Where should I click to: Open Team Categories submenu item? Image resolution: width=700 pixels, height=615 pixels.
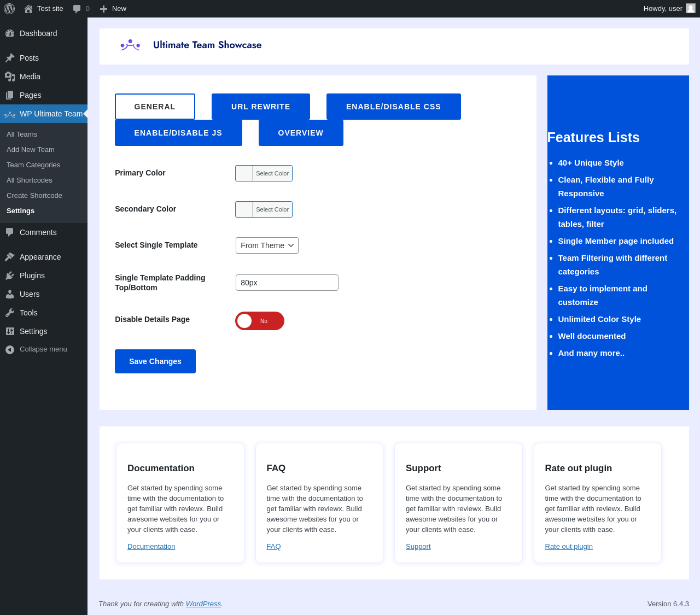click(x=33, y=165)
